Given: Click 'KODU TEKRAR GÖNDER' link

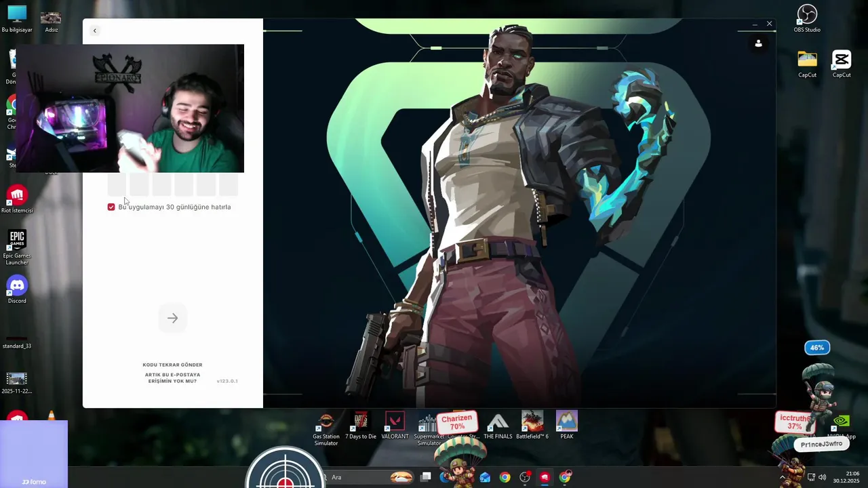Looking at the screenshot, I should click(x=172, y=365).
